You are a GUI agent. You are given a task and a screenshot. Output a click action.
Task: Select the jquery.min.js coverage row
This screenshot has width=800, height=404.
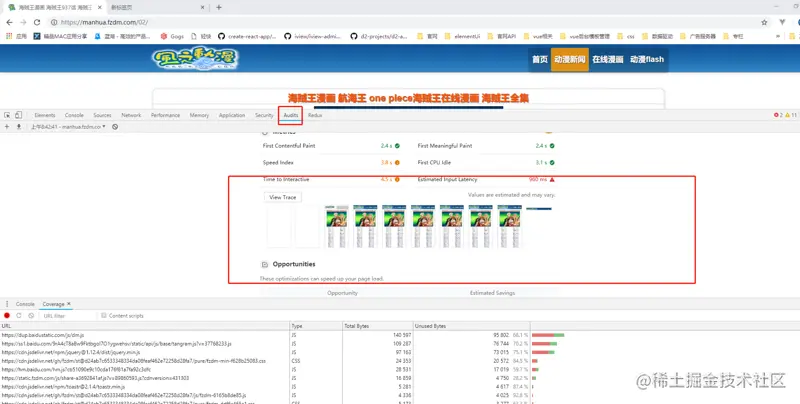click(400, 352)
